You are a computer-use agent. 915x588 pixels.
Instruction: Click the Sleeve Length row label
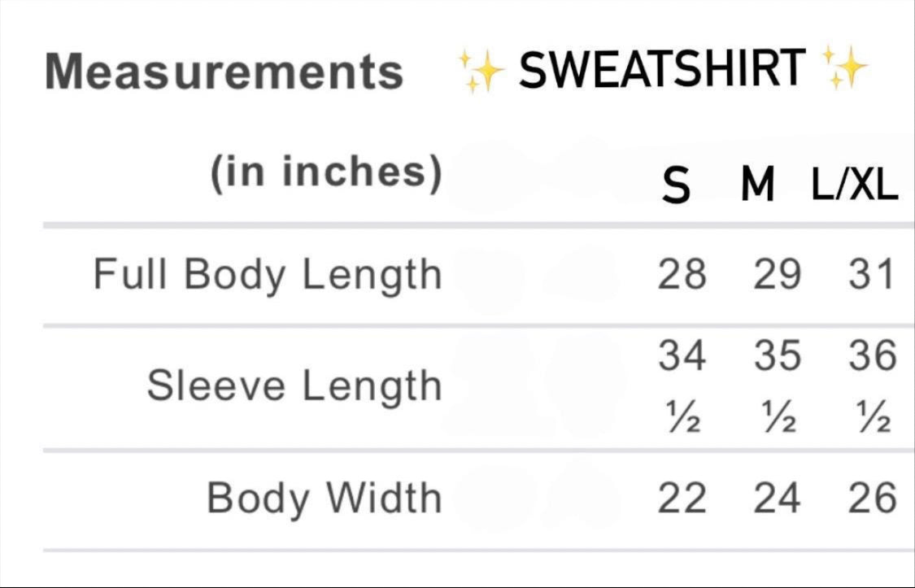pyautogui.click(x=294, y=385)
